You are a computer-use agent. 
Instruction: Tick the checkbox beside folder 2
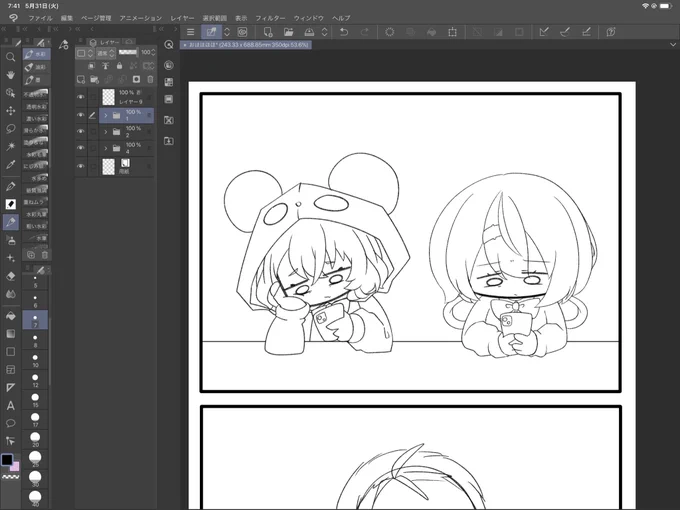93,131
